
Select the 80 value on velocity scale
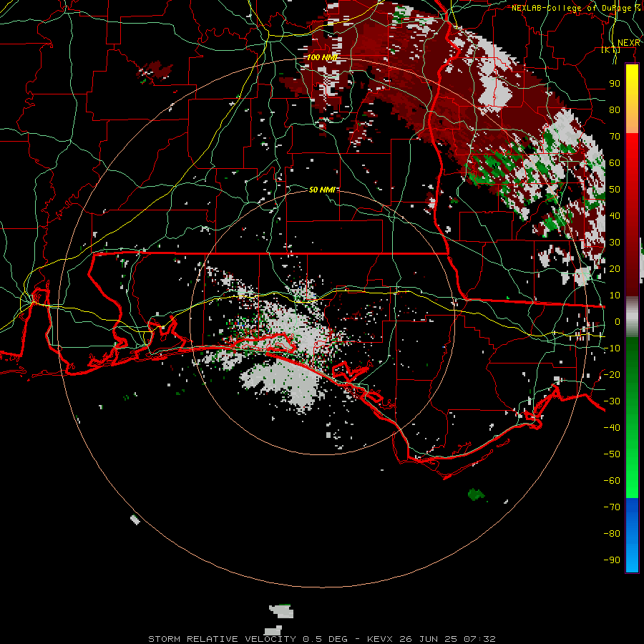click(x=615, y=109)
